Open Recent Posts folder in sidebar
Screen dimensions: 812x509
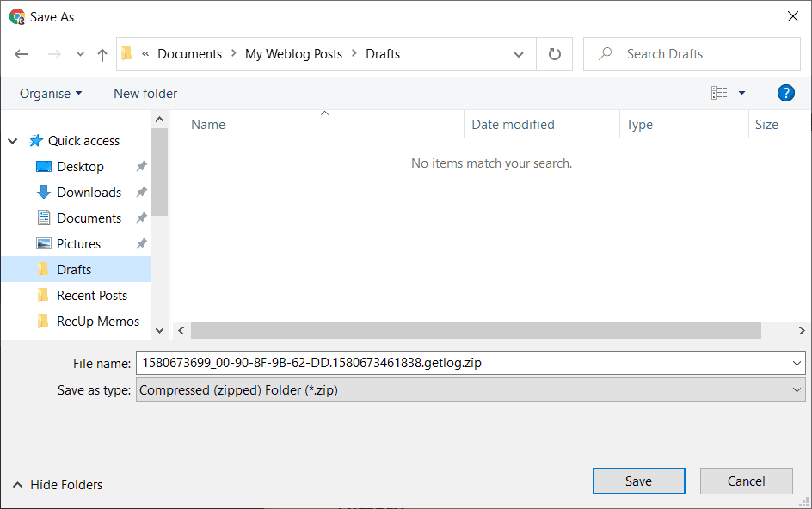(x=91, y=296)
